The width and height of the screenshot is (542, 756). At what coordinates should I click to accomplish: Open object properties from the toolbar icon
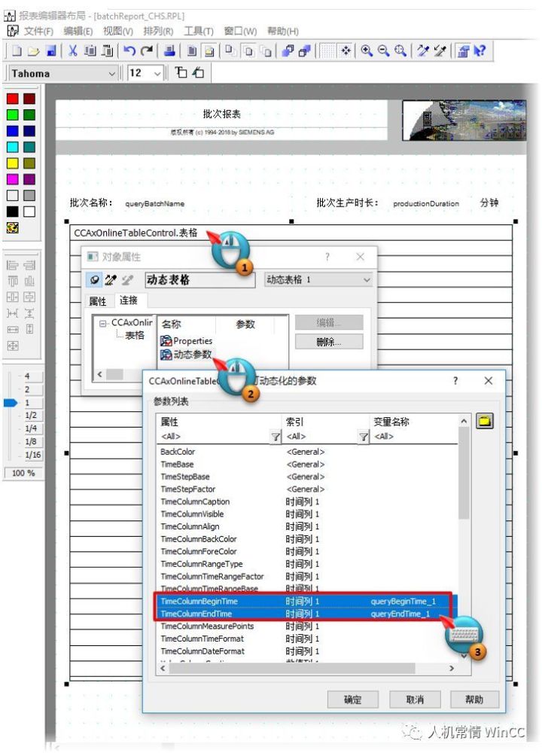click(463, 50)
